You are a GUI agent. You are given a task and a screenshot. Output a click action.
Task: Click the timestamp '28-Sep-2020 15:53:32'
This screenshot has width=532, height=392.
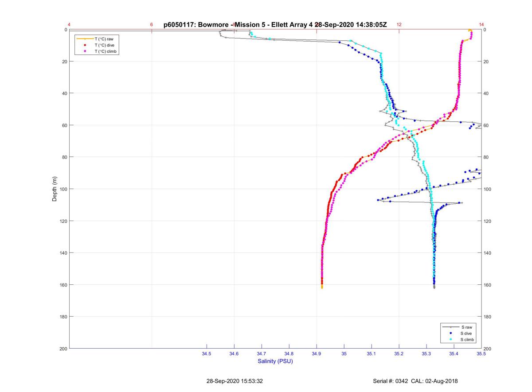235,381
